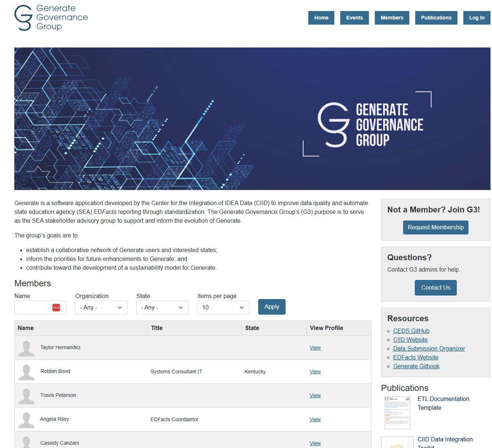Screen dimensions: 492x448
Task: Click the name Angela Riley
Action: [x=54, y=419]
